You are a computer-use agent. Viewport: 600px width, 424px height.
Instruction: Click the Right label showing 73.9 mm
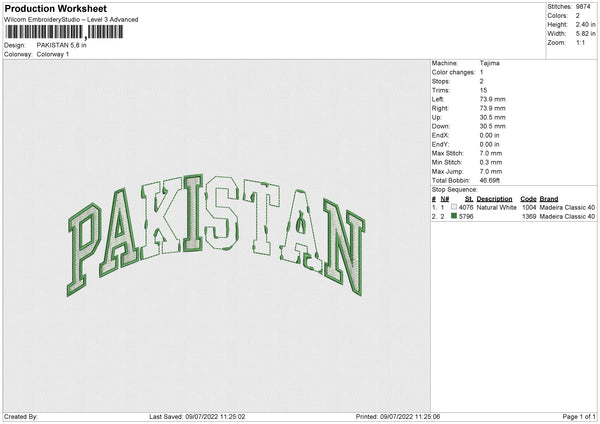tap(440, 108)
